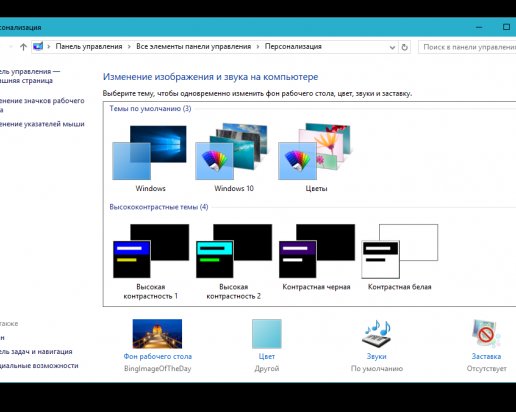The width and height of the screenshot is (516, 412).
Task: Click the Заставка link text
Action: point(486,356)
